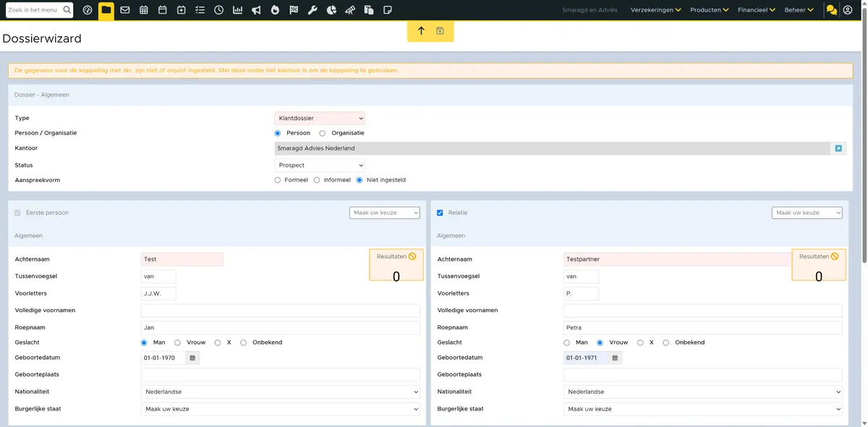Open the chat messages icon
Screen dimensions: 868x427
pyautogui.click(x=832, y=10)
